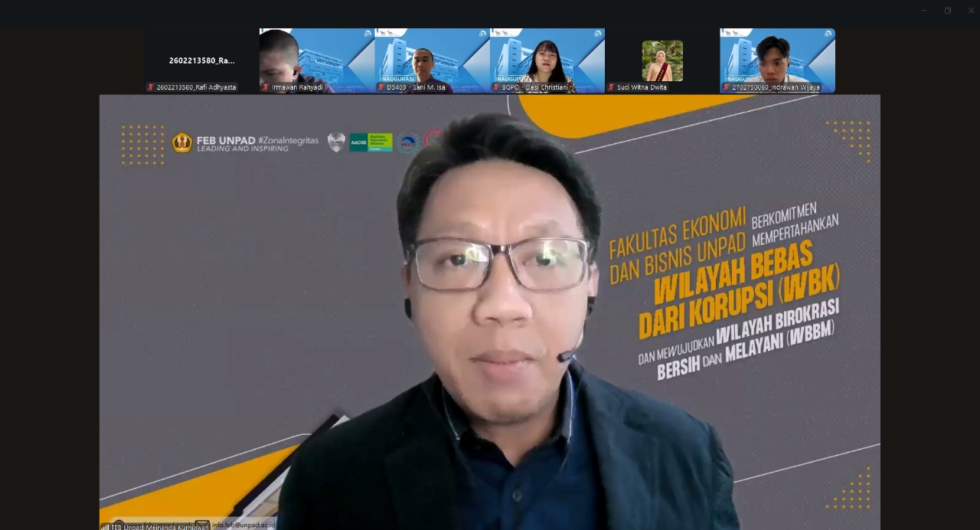980x530 pixels.
Task: Close the meeting window
Action: pyautogui.click(x=971, y=11)
